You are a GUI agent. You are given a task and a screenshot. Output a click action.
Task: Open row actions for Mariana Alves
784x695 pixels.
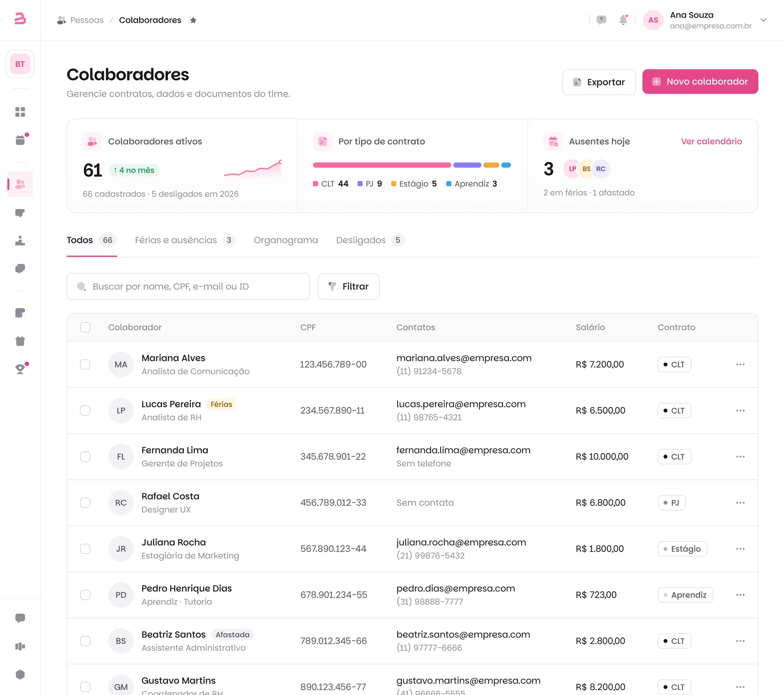click(740, 364)
